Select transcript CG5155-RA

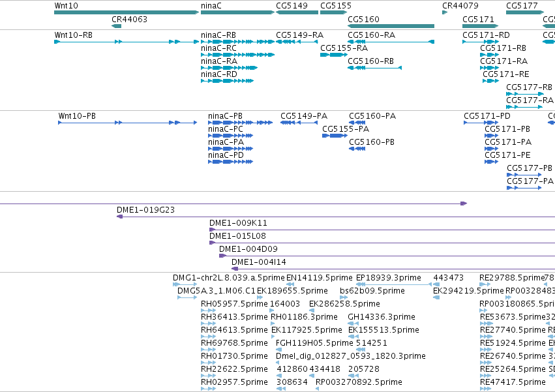[x=333, y=55]
